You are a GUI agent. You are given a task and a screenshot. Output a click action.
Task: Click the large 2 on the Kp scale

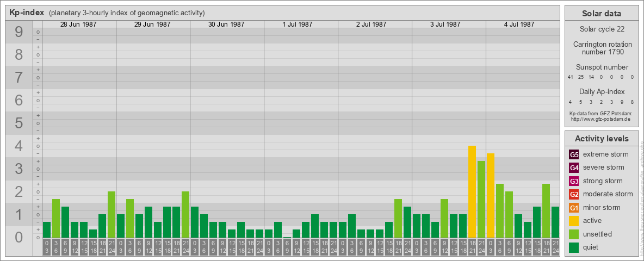tap(18, 191)
